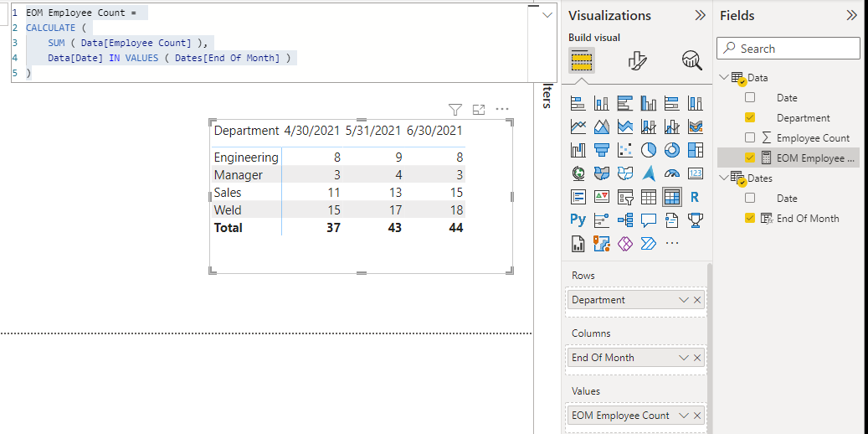868x434 pixels.
Task: Open the filter icon above the matrix
Action: pyautogui.click(x=455, y=109)
